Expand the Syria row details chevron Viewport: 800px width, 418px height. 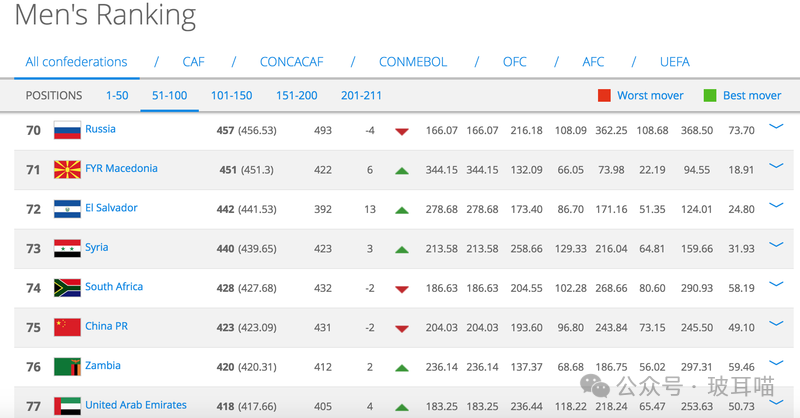(776, 245)
